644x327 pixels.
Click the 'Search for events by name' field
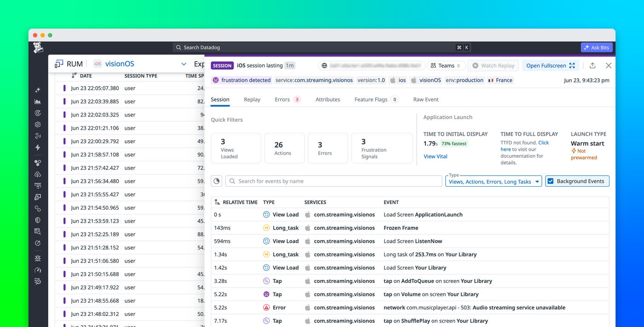[x=333, y=181]
